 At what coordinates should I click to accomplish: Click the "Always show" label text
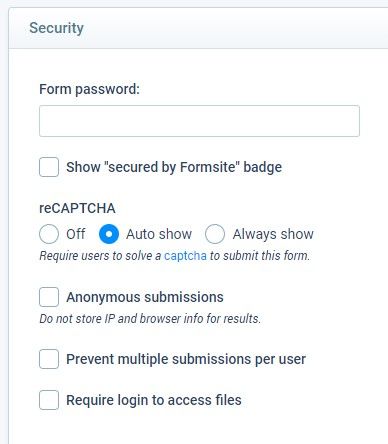coord(273,234)
